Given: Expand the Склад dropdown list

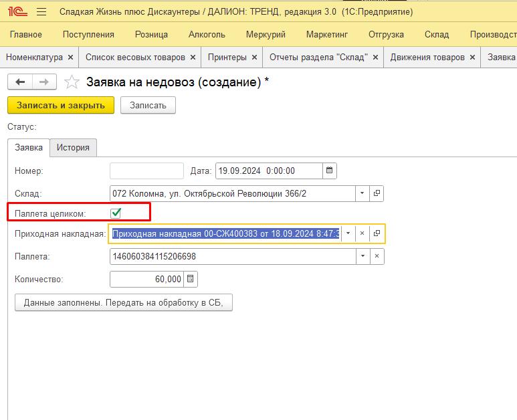Looking at the screenshot, I should tap(362, 193).
